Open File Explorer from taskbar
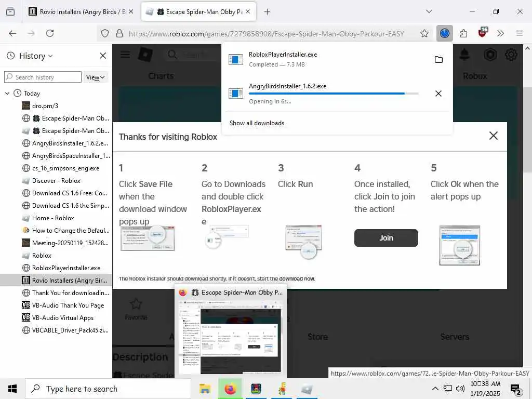The width and height of the screenshot is (532, 399). [x=205, y=389]
